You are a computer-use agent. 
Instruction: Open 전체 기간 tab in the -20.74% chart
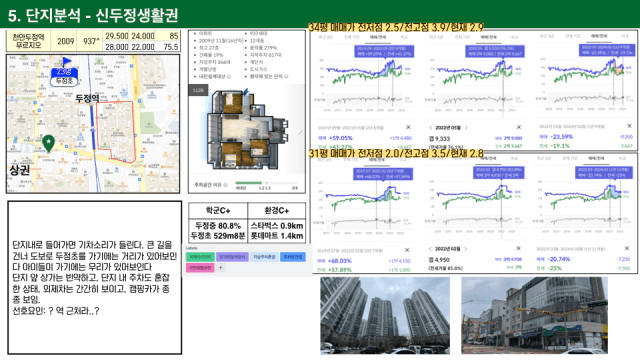click(571, 158)
